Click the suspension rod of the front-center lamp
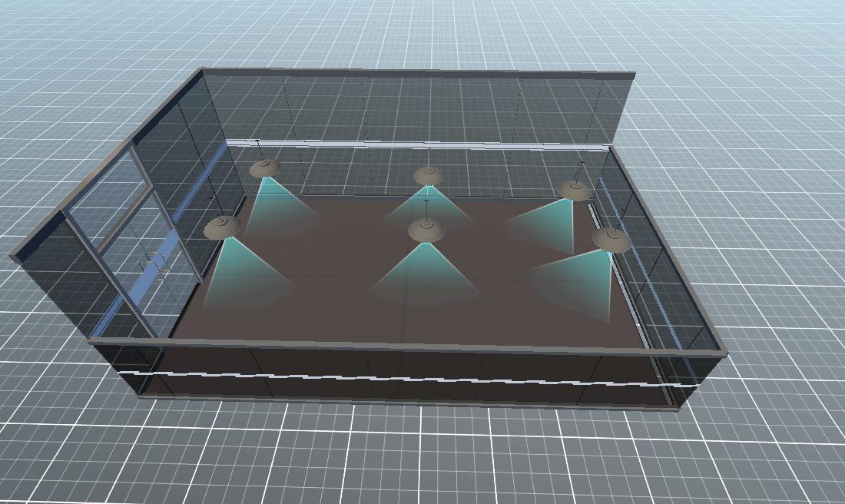The width and height of the screenshot is (845, 504). (x=427, y=210)
